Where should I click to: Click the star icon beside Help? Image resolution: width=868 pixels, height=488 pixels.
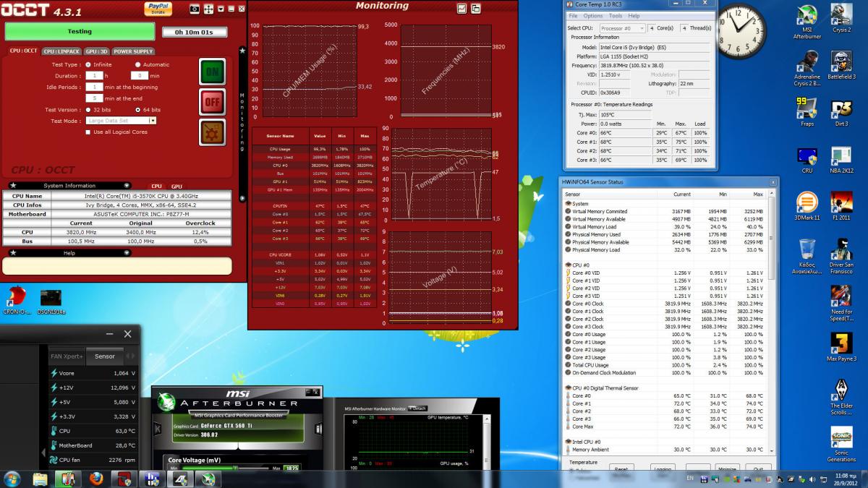[13, 252]
